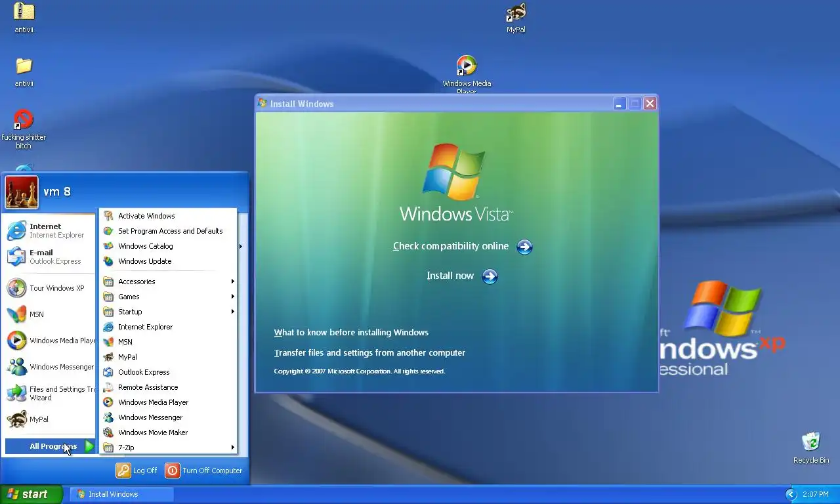Click Turn Off Computer button

click(204, 471)
